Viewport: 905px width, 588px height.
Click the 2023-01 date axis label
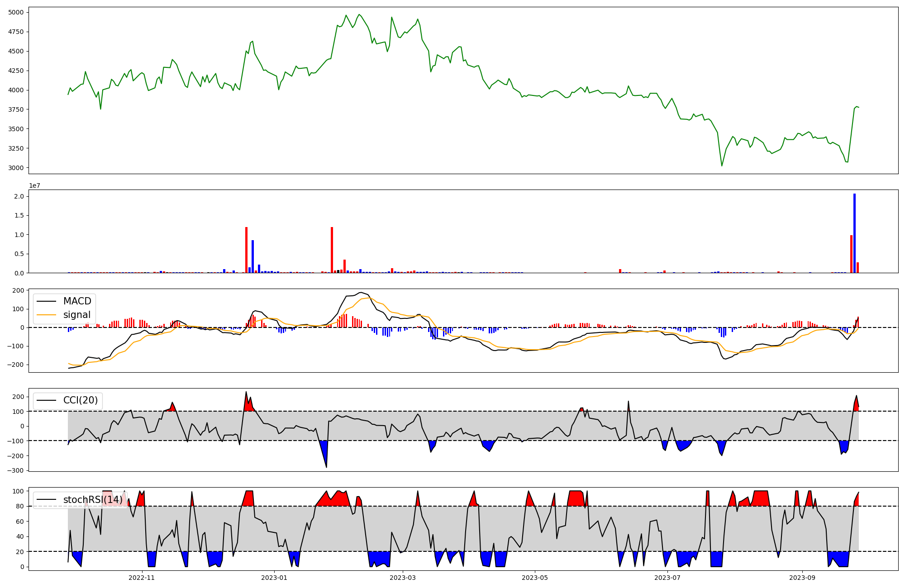pyautogui.click(x=274, y=578)
